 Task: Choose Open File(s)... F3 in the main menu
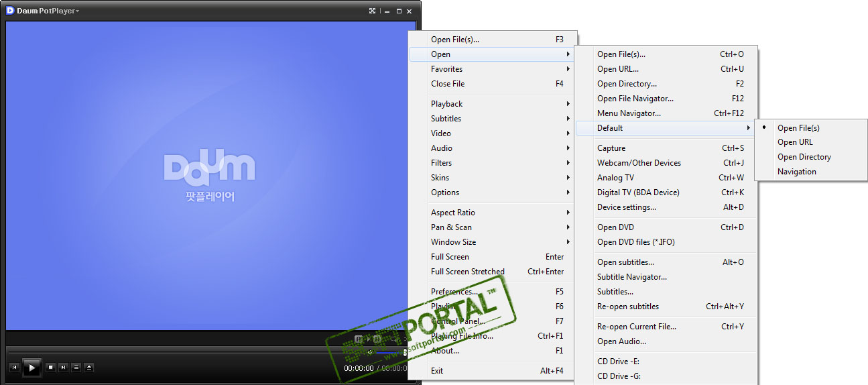(x=493, y=40)
